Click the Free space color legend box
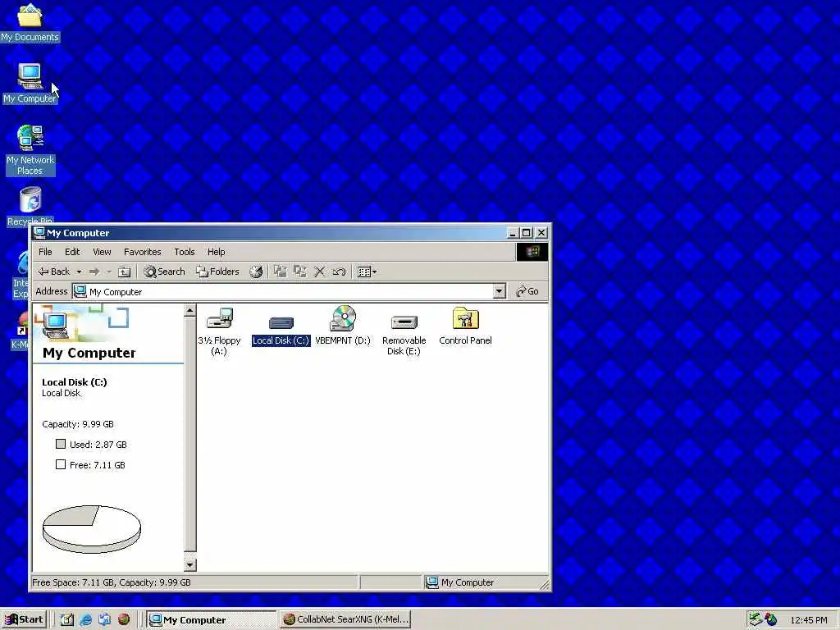This screenshot has width=840, height=630. [x=61, y=464]
